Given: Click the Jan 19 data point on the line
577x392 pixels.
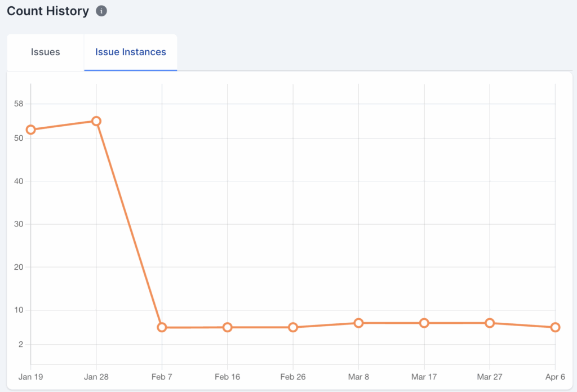Looking at the screenshot, I should [x=31, y=130].
